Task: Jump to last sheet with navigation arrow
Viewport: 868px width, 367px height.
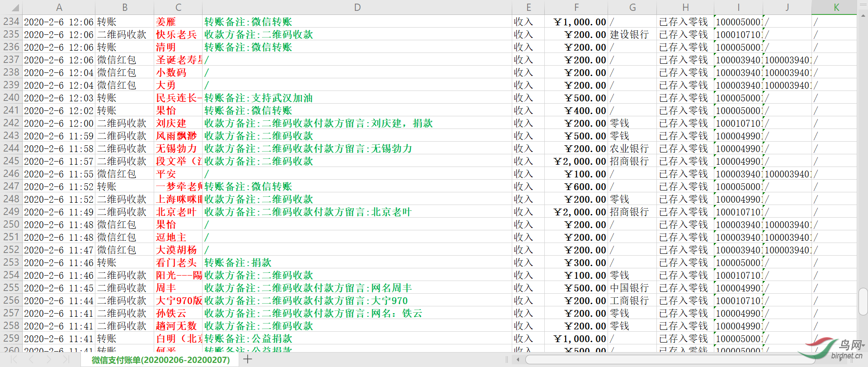Action: [66, 359]
